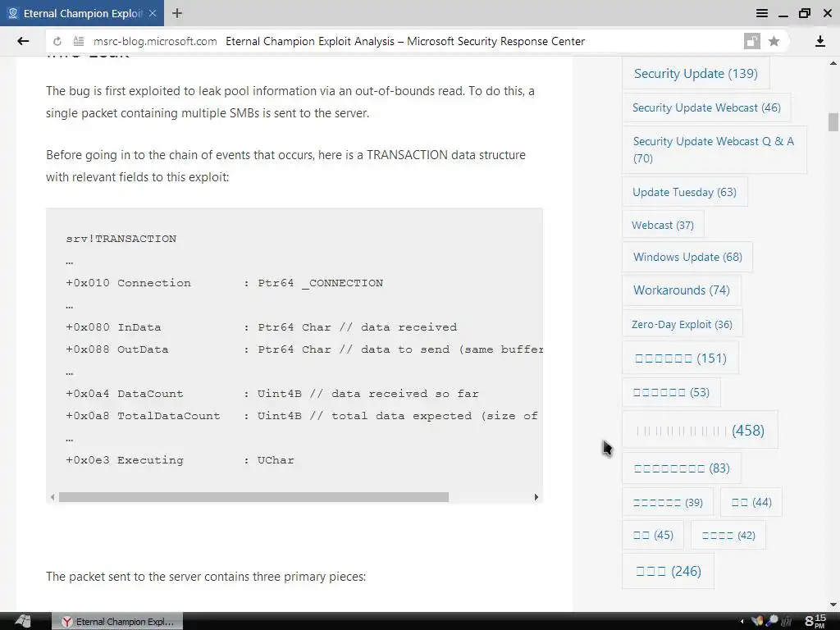Click the code block scroll left arrow
Screen dimensions: 840x630
[x=52, y=497]
